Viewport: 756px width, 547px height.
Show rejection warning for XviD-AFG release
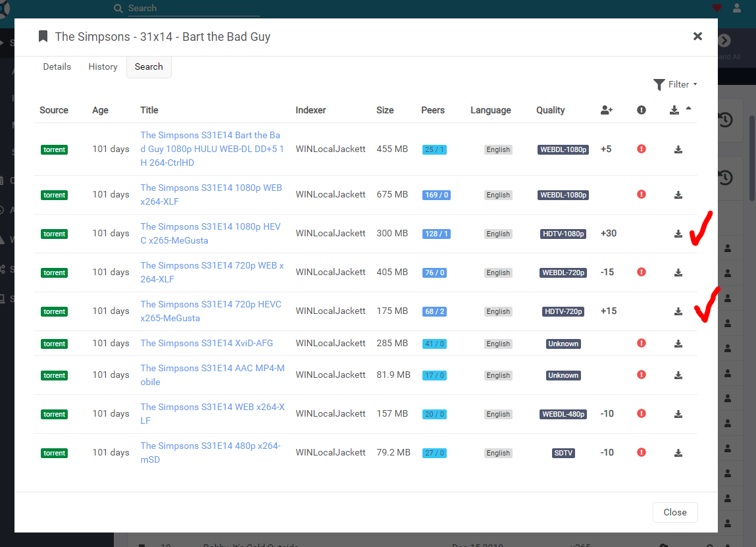click(642, 343)
